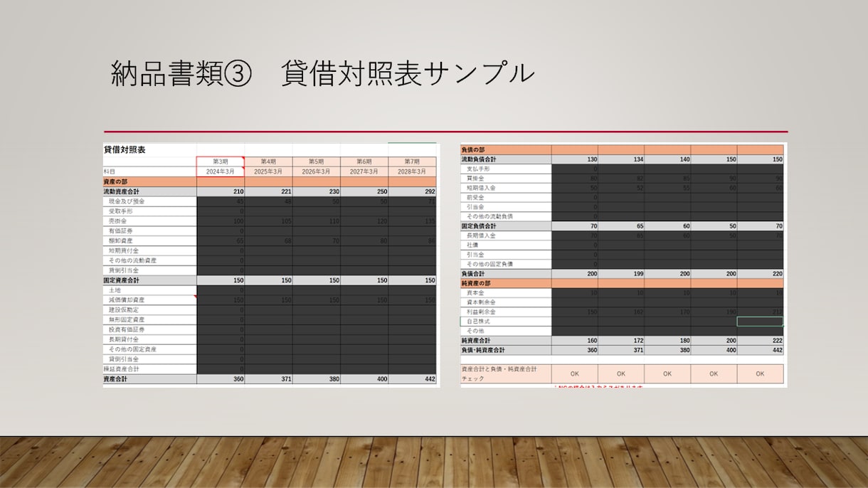Select the 短期貸付金 row label
This screenshot has width=868, height=488.
pos(150,251)
